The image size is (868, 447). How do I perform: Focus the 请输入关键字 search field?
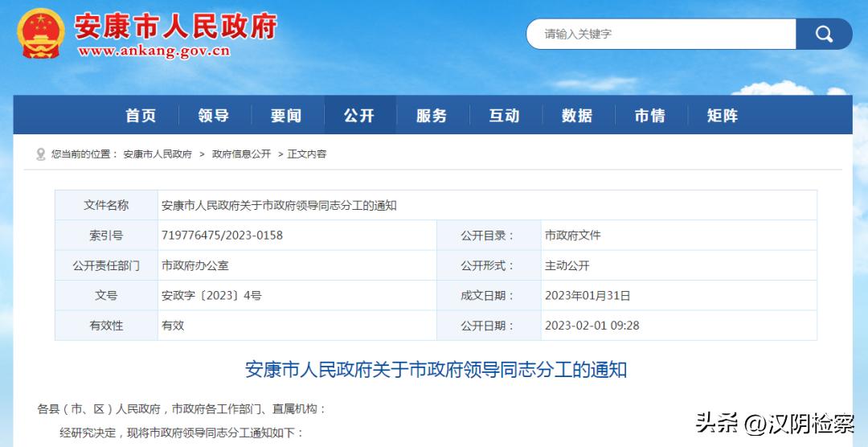(661, 35)
